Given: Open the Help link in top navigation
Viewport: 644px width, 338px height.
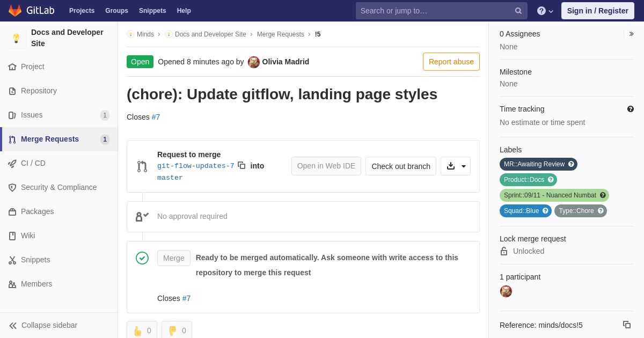Looking at the screenshot, I should [x=184, y=11].
